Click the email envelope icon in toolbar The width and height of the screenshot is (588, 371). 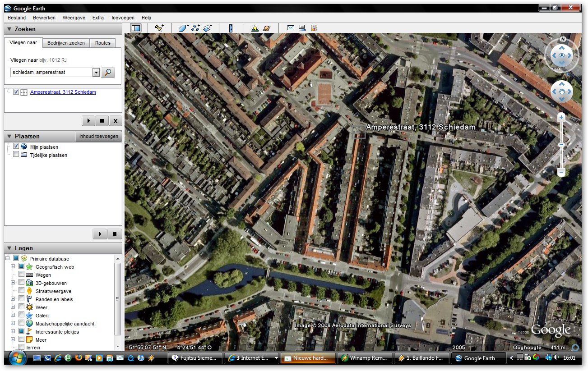291,28
